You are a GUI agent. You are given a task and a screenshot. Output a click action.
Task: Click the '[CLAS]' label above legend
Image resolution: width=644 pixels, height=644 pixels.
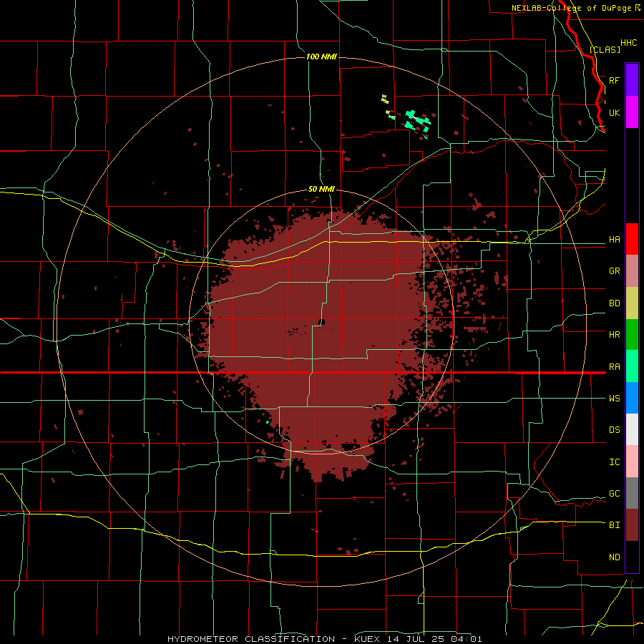[x=605, y=49]
